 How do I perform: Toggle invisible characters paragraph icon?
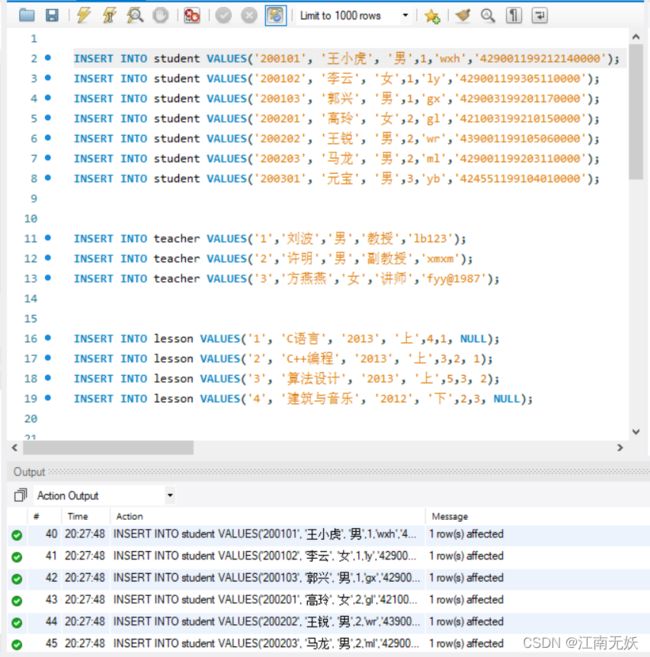(513, 16)
